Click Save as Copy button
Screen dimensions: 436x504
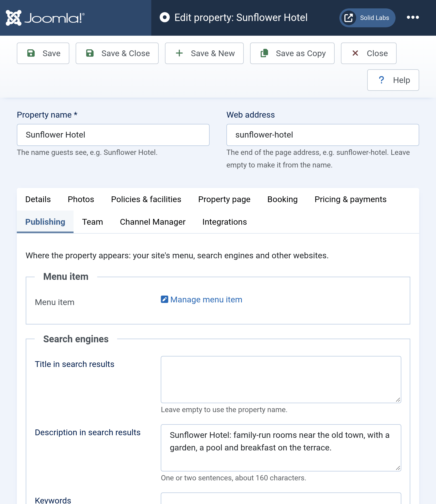(x=292, y=53)
